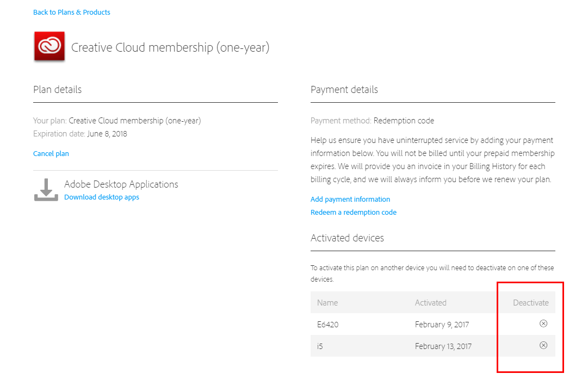588x386 pixels.
Task: Select the i5 device name
Action: 320,346
